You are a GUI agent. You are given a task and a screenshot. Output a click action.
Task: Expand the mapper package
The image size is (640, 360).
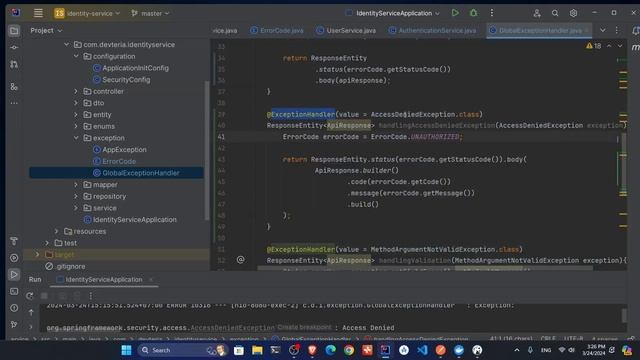[76, 184]
